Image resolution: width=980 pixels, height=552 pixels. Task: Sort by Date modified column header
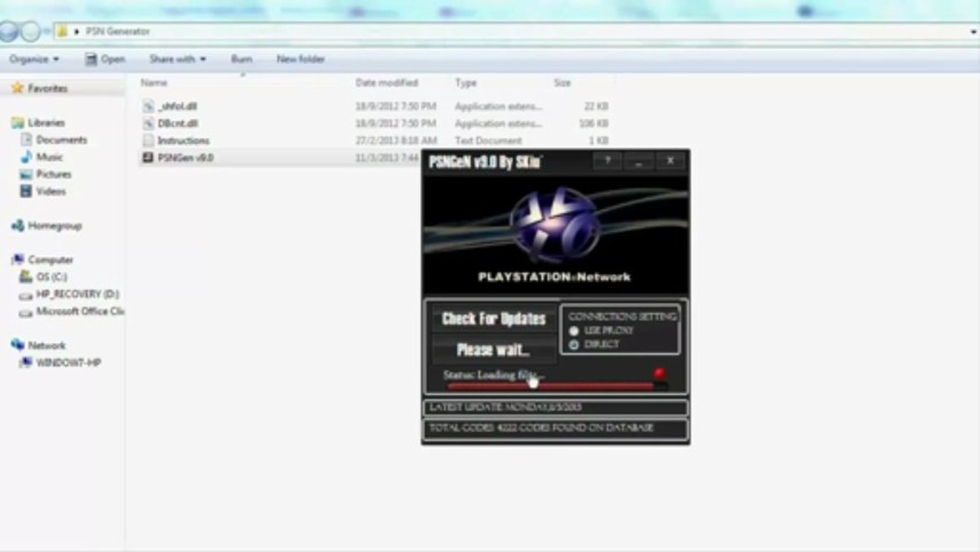pyautogui.click(x=387, y=82)
